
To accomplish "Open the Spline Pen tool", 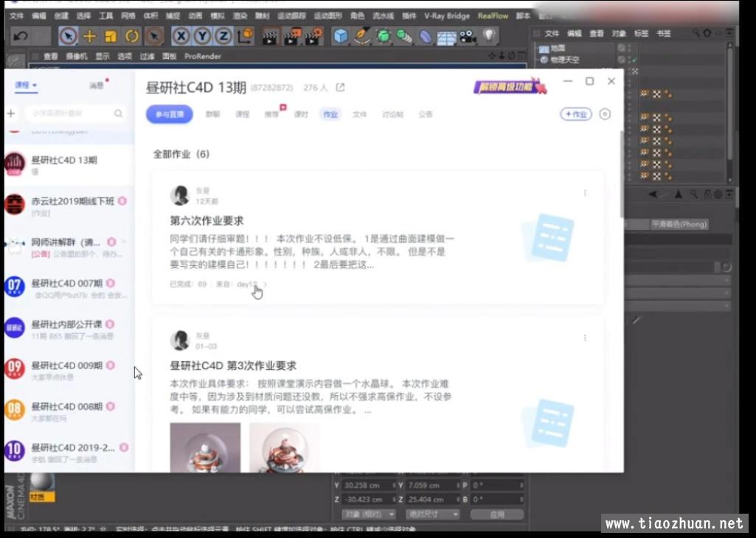I will 361,36.
